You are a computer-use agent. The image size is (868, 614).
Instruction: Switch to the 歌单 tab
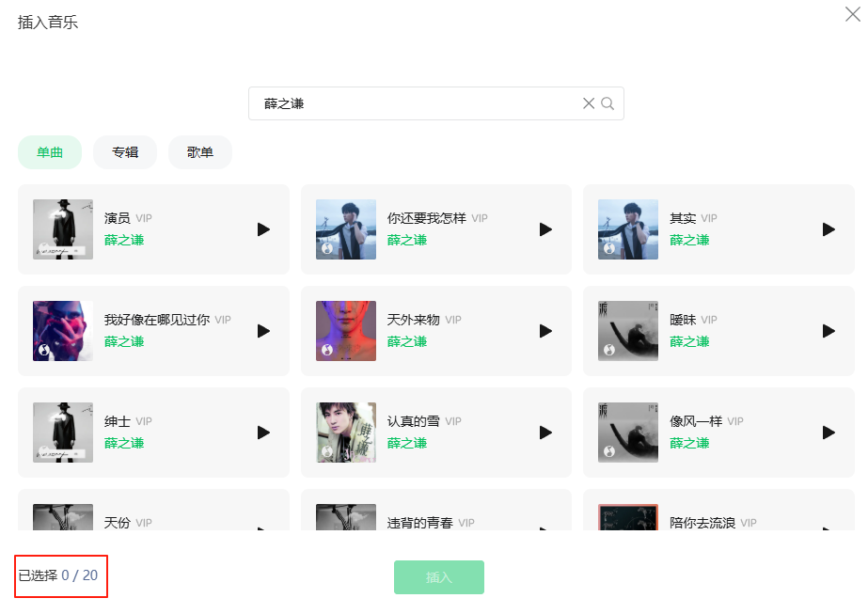point(200,152)
